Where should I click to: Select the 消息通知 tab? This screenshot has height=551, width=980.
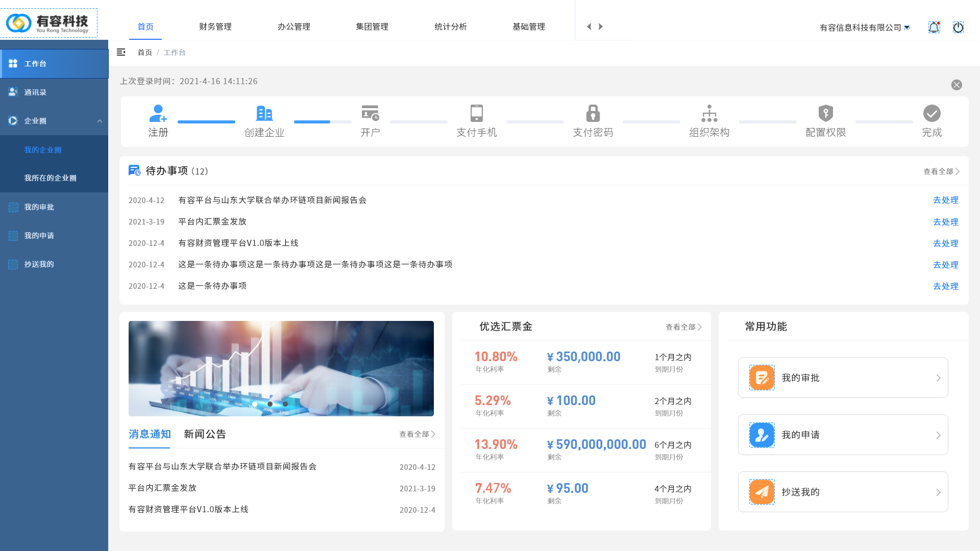coord(150,434)
